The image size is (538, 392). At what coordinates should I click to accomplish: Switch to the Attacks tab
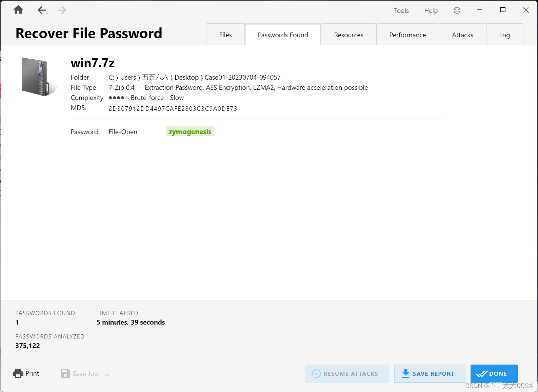(462, 35)
